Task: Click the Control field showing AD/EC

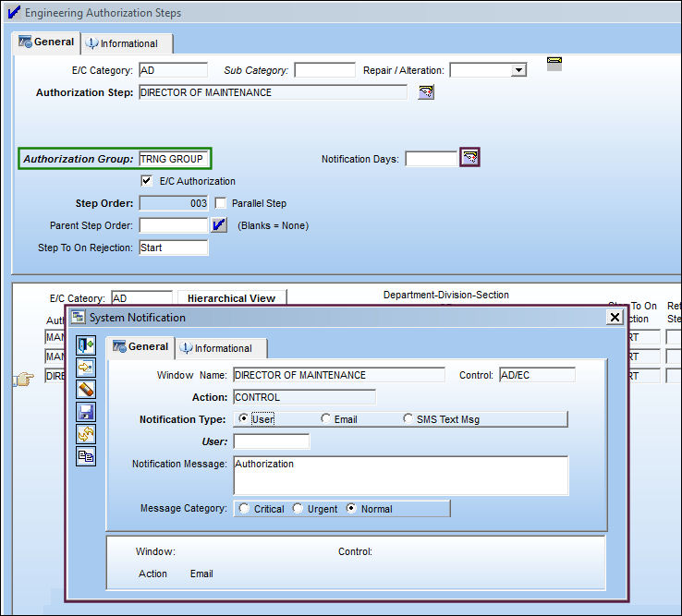Action: 537,375
